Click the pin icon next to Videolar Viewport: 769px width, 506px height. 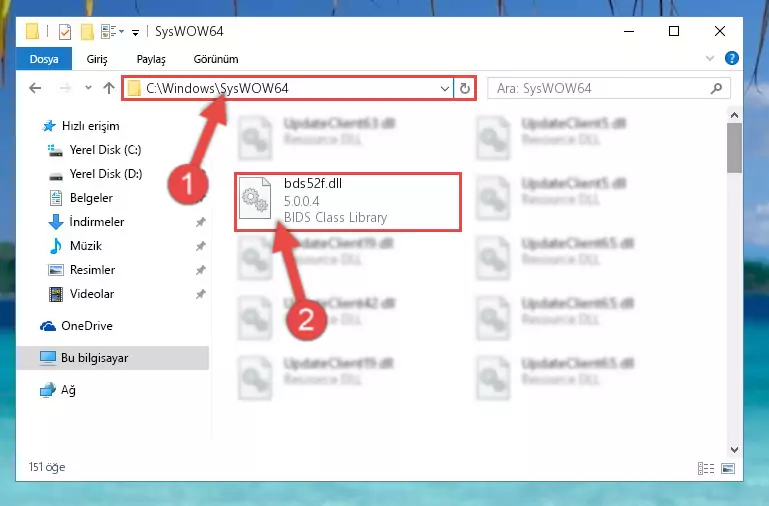coord(201,294)
